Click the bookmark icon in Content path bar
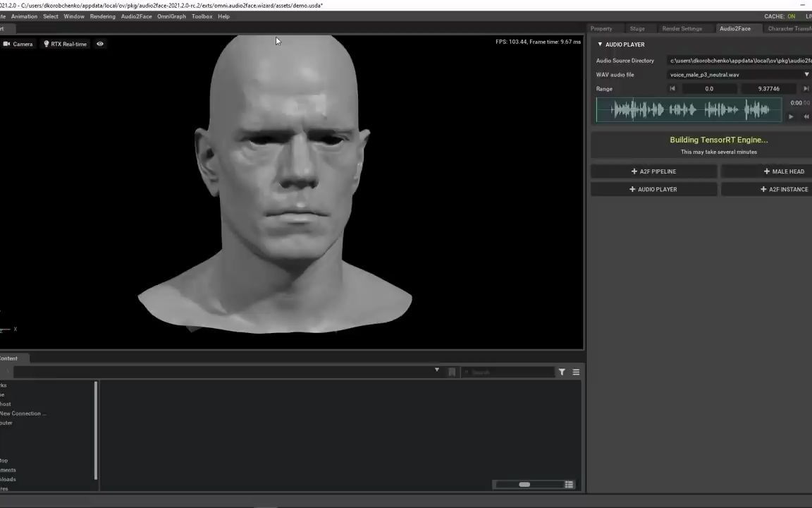Image resolution: width=812 pixels, height=508 pixels. pos(452,372)
